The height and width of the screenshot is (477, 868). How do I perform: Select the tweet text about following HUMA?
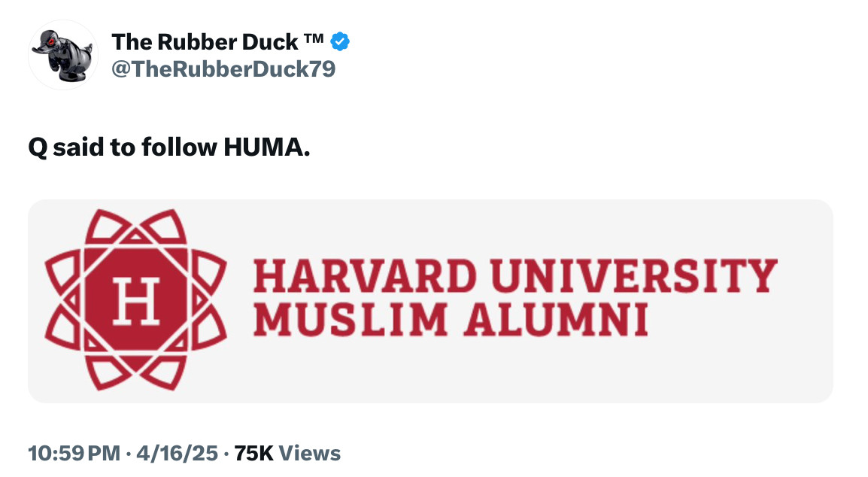click(168, 147)
